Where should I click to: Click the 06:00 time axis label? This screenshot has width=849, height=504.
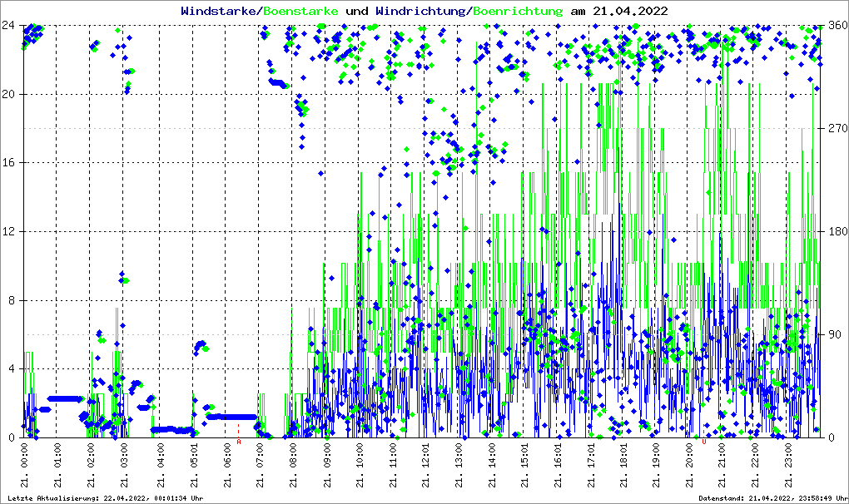227,467
